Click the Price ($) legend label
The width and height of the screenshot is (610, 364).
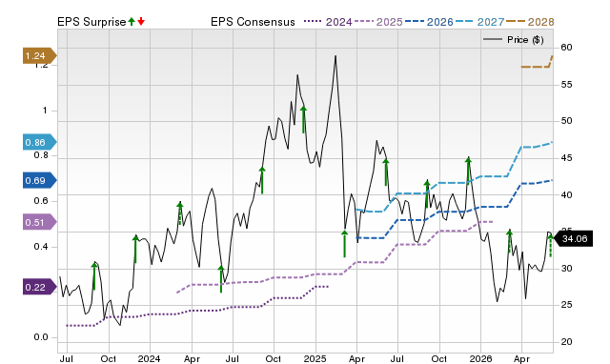(525, 40)
